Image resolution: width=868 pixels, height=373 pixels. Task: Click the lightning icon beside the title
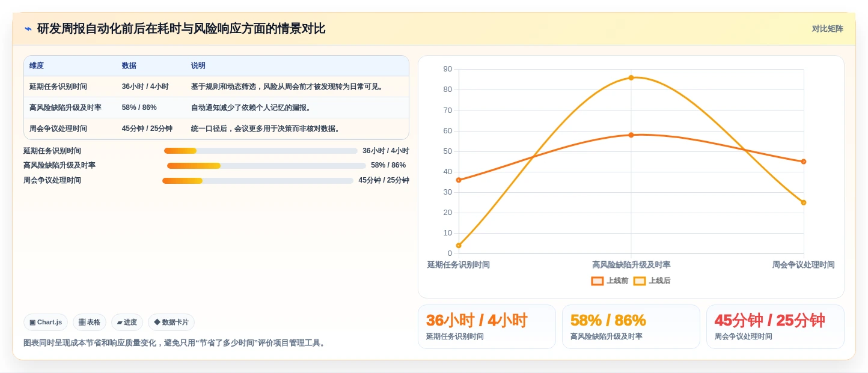28,29
